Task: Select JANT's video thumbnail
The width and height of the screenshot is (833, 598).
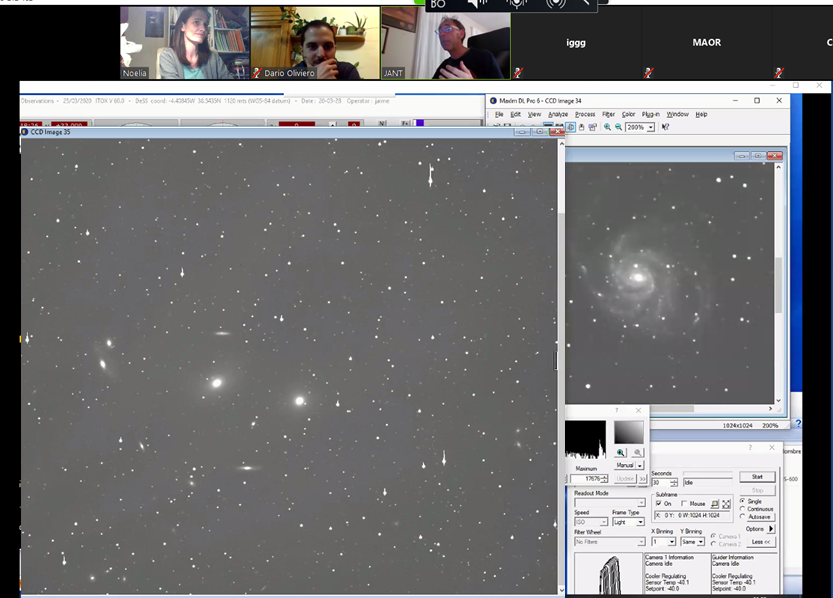Action: pos(446,43)
